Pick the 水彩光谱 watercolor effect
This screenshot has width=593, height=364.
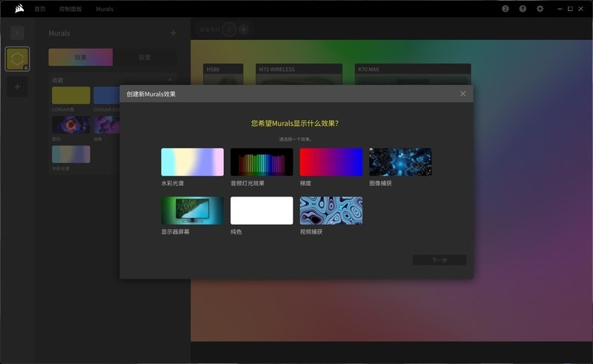click(193, 162)
